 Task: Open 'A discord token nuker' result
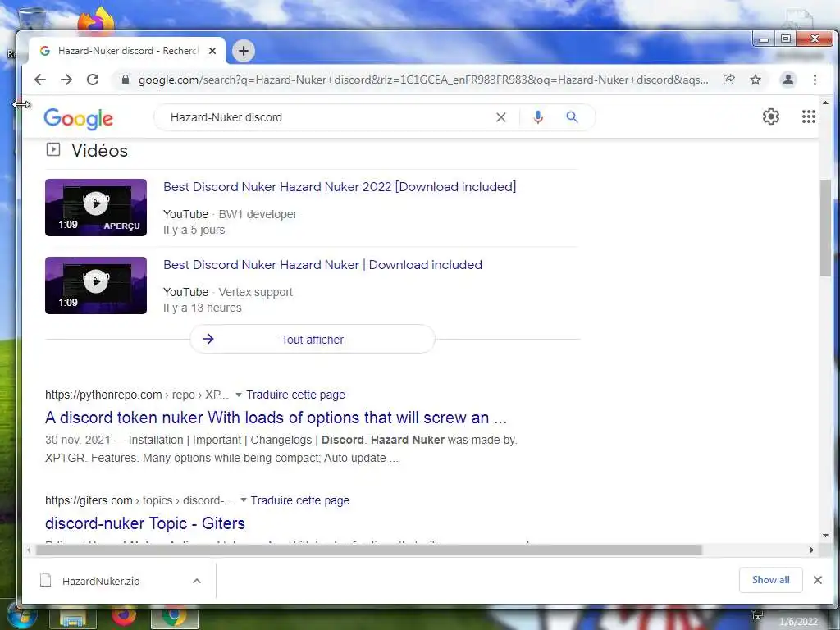click(276, 418)
